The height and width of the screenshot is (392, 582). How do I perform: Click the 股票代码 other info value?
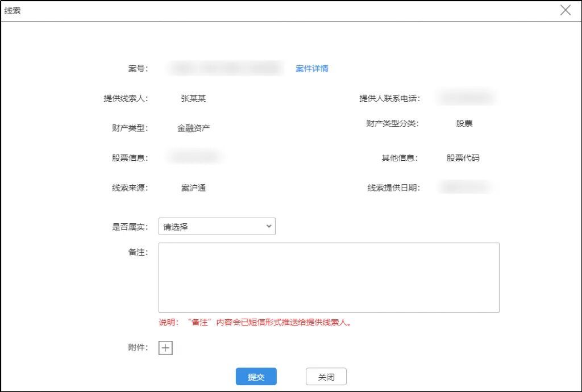(x=463, y=158)
